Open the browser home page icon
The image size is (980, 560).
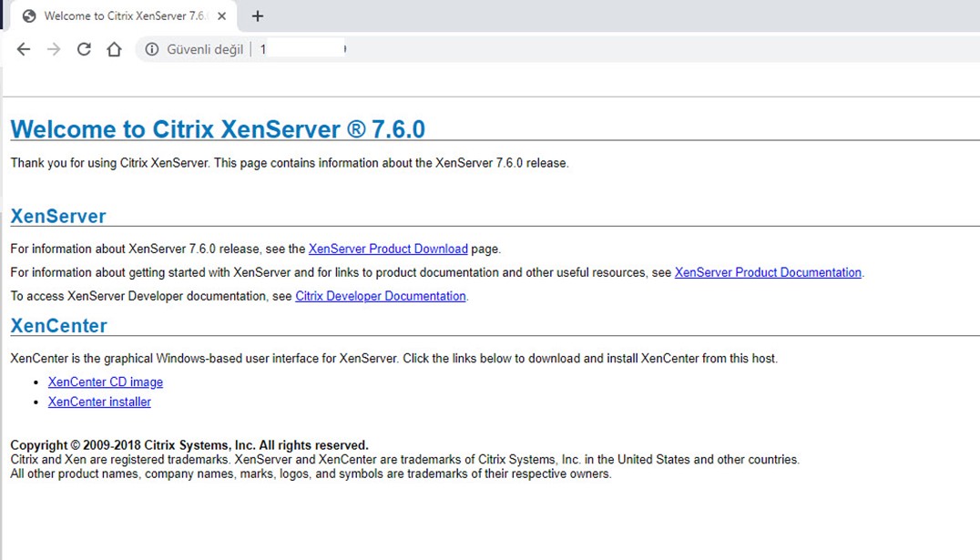point(114,49)
